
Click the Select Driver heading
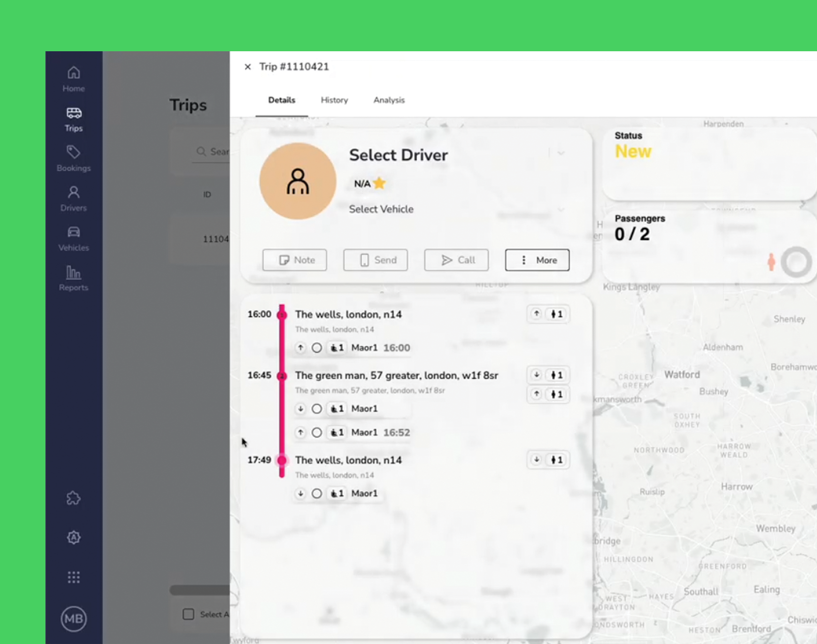(398, 155)
